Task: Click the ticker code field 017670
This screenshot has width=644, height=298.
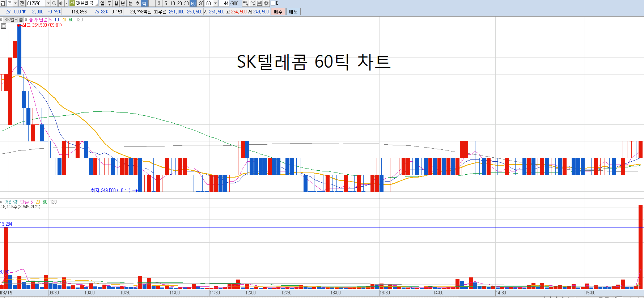Action: tap(36, 3)
